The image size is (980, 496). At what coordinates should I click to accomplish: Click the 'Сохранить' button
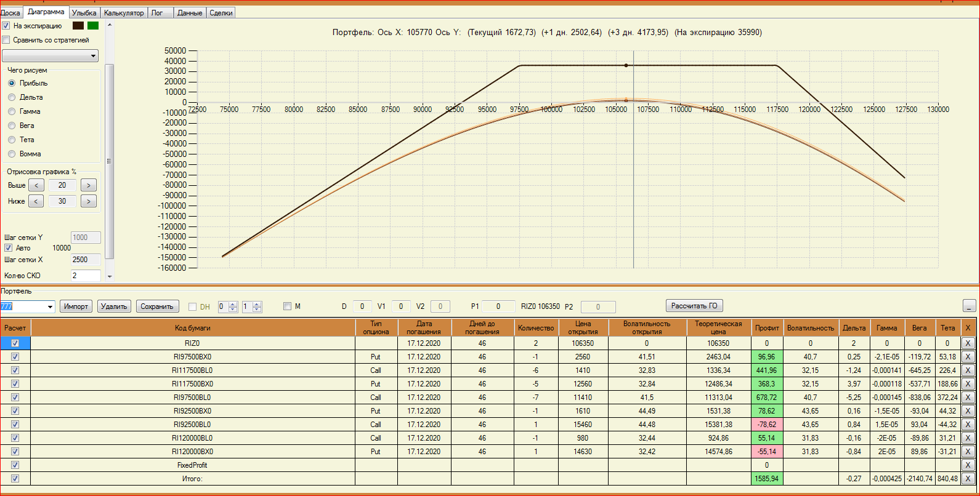(157, 306)
